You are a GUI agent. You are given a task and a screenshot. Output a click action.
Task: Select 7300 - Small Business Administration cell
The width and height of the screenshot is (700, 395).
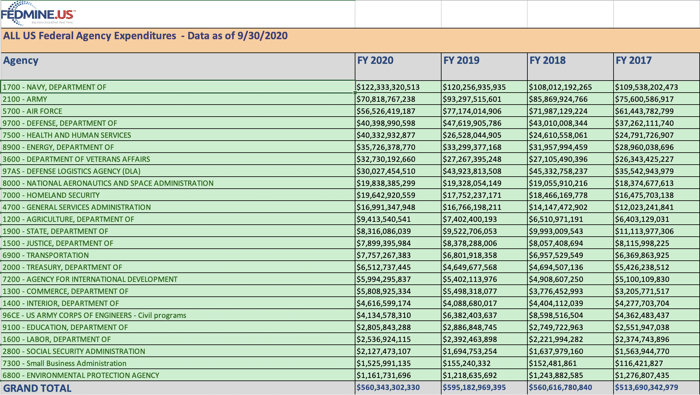pos(178,364)
